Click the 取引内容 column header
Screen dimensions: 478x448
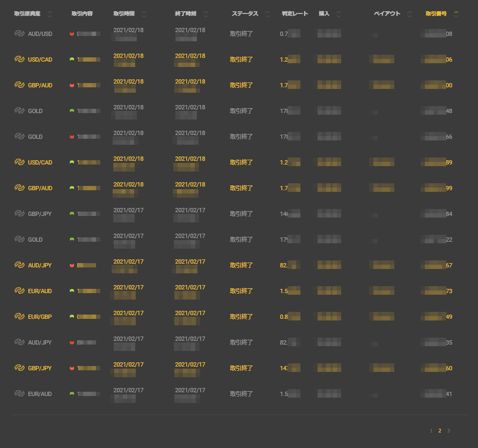pyautogui.click(x=82, y=14)
